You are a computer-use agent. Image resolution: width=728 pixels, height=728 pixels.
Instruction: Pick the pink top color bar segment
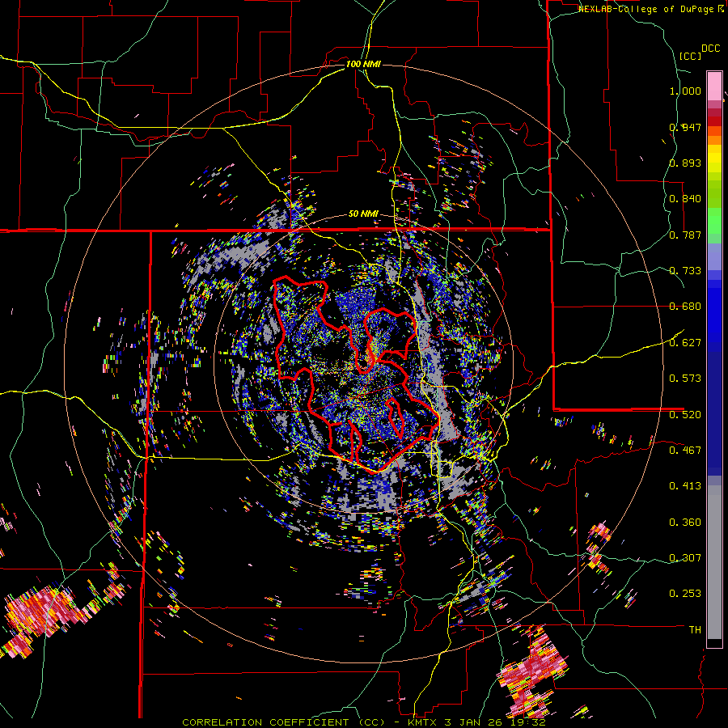(714, 86)
